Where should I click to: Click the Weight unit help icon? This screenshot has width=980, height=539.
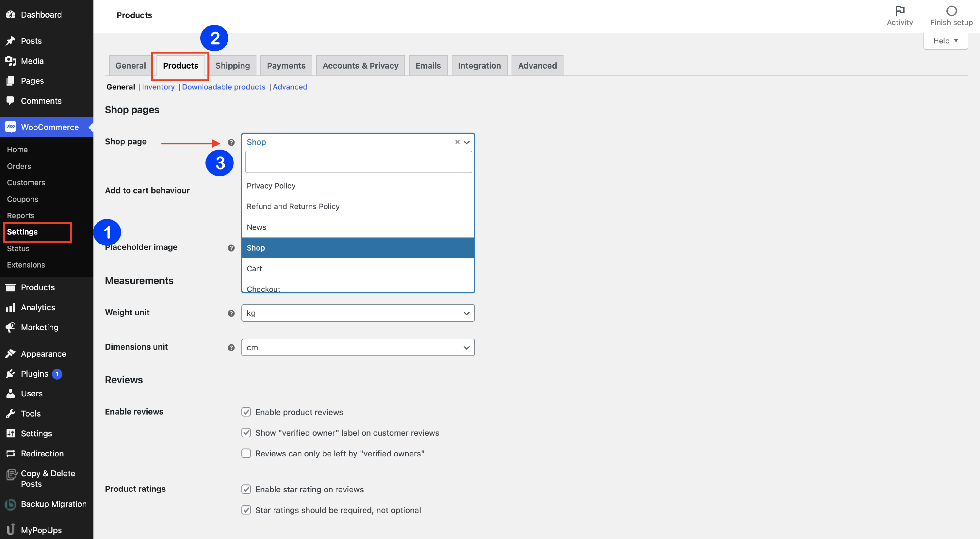[231, 313]
